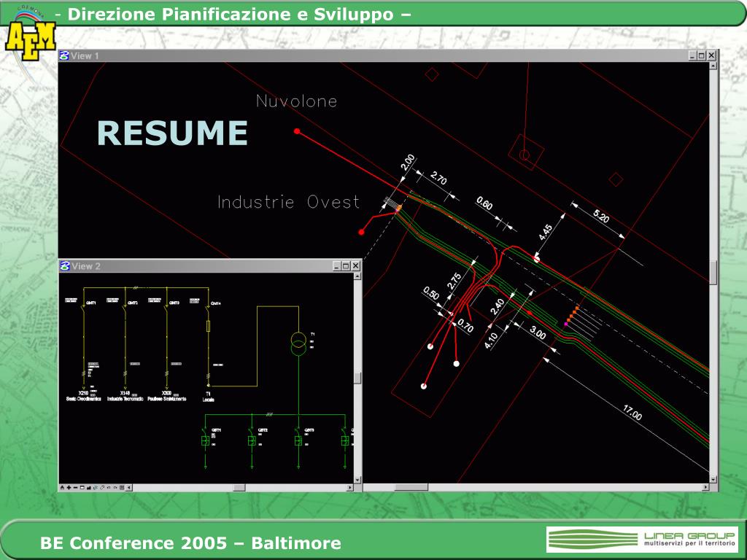Select Rotate View tool in View 2 toolbar
Viewport: 747px width, 560px height.
tap(96, 488)
